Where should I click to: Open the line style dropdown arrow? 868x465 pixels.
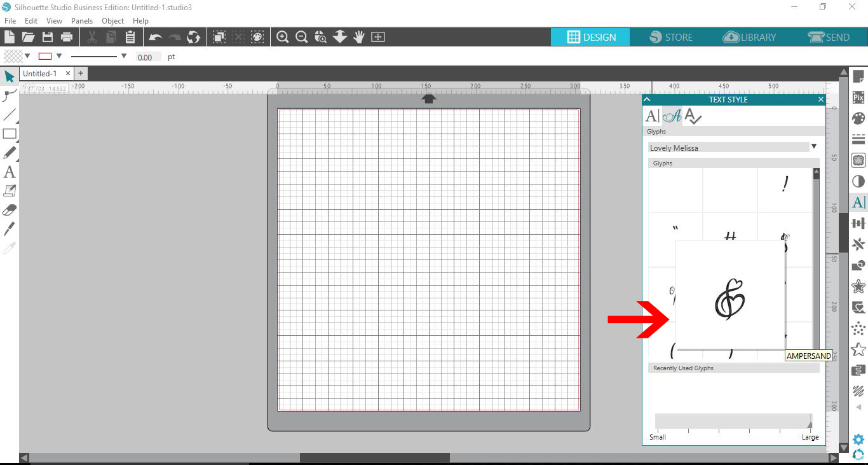[124, 56]
